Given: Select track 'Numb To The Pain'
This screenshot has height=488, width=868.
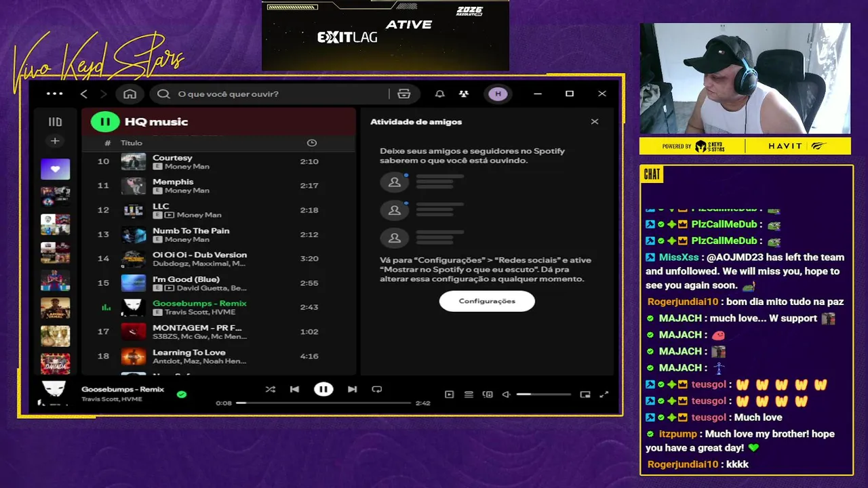Looking at the screenshot, I should tap(218, 235).
